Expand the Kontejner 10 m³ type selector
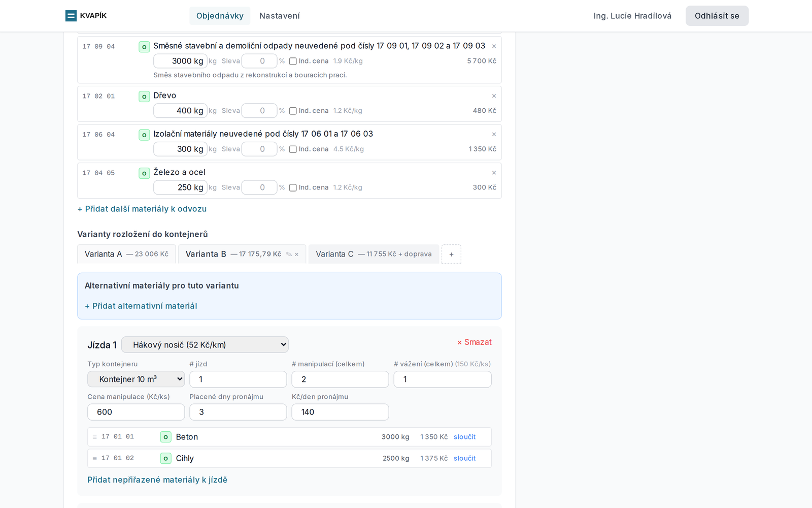812x508 pixels. tap(136, 379)
